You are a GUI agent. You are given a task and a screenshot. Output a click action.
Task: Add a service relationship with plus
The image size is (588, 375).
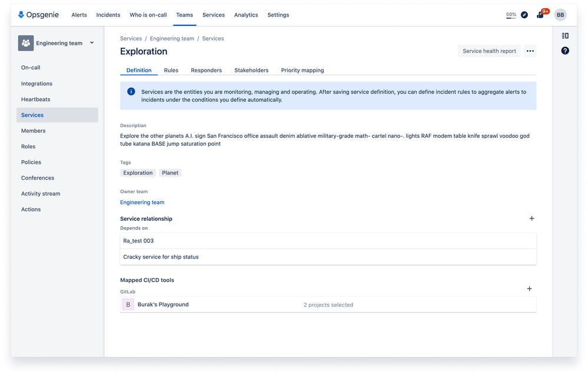click(x=531, y=218)
